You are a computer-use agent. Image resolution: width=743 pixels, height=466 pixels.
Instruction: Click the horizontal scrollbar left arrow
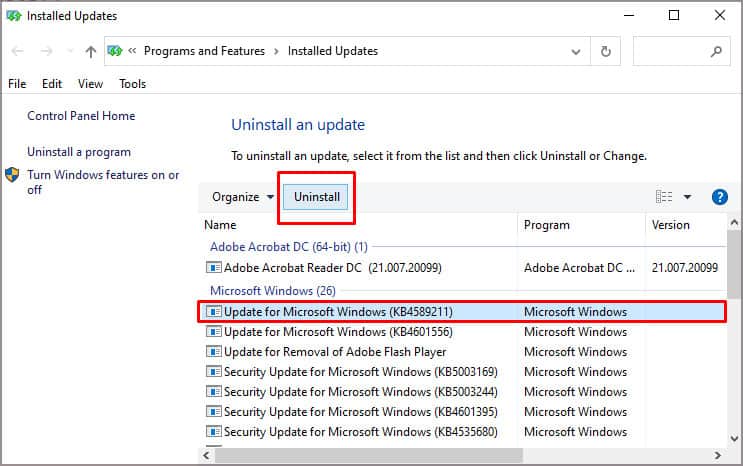point(206,455)
